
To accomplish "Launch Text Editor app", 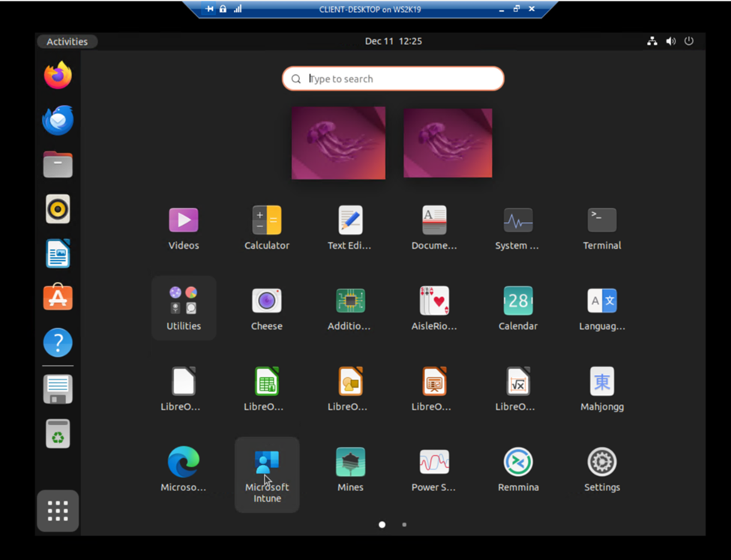I will click(350, 228).
